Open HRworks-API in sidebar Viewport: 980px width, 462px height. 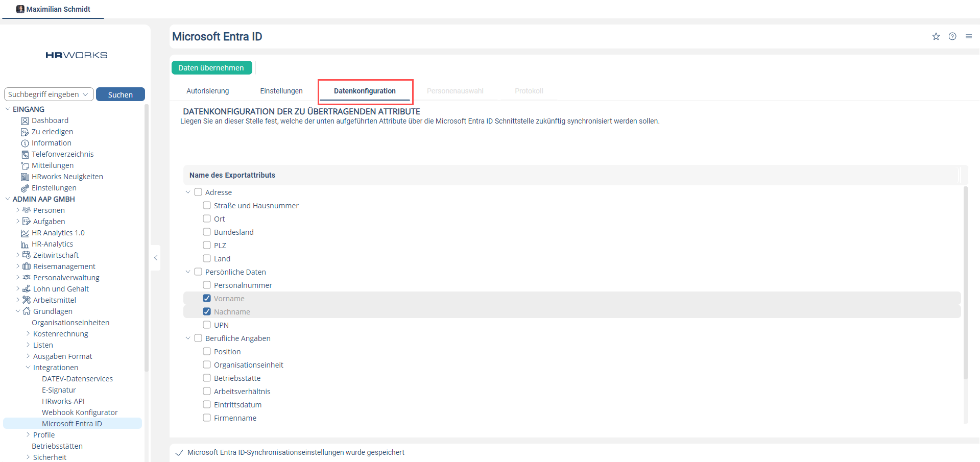[63, 401]
